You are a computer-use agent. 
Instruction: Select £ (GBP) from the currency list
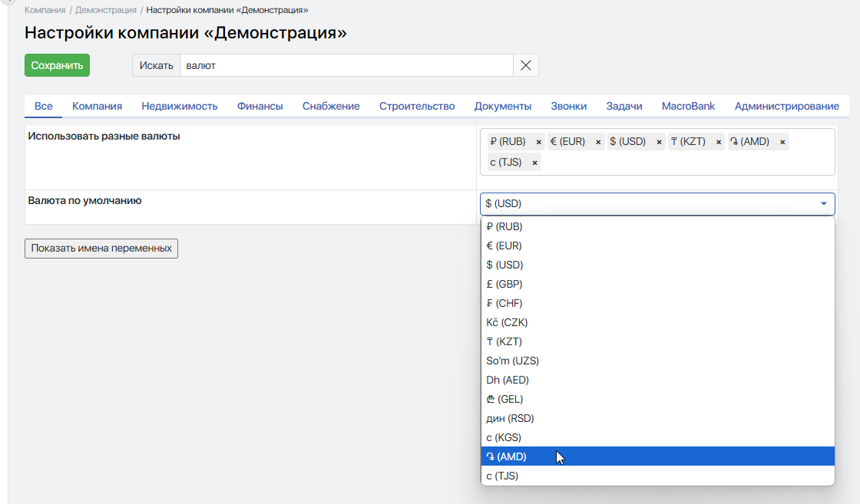[504, 284]
